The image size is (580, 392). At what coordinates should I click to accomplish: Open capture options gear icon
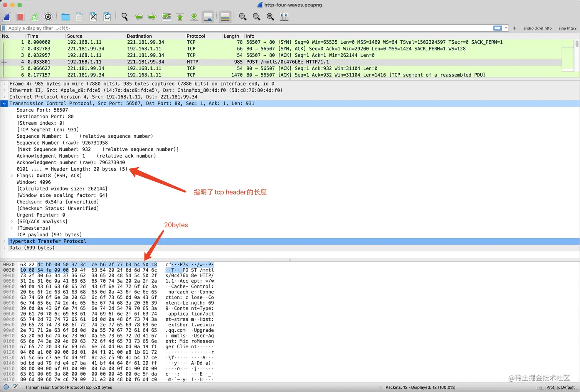click(48, 17)
